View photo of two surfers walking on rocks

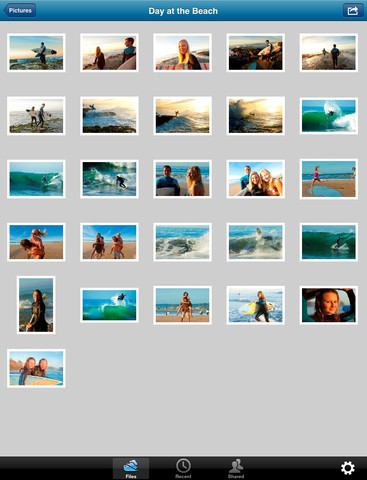pyautogui.click(x=36, y=116)
